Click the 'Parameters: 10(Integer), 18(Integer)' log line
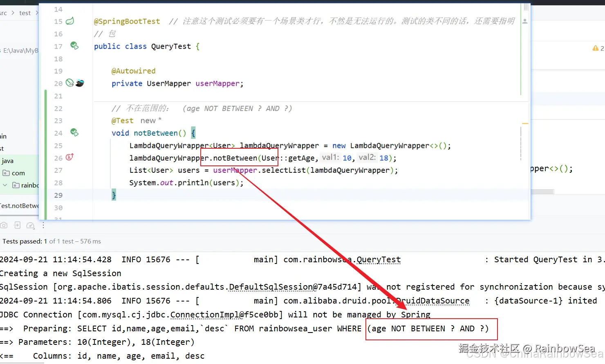This screenshot has width=605, height=364. click(97, 342)
